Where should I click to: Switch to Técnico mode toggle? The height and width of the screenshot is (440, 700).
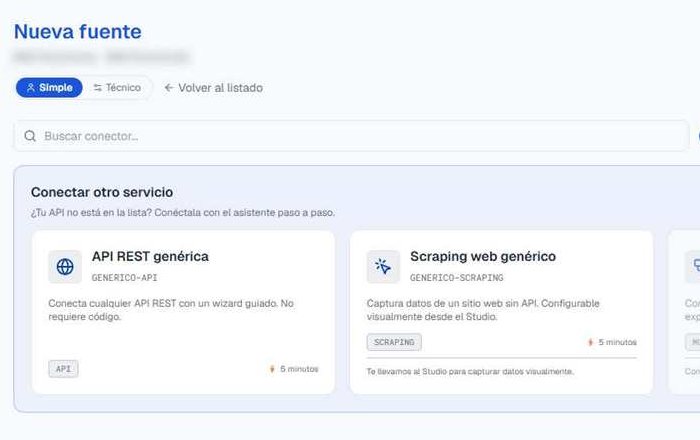(x=117, y=87)
